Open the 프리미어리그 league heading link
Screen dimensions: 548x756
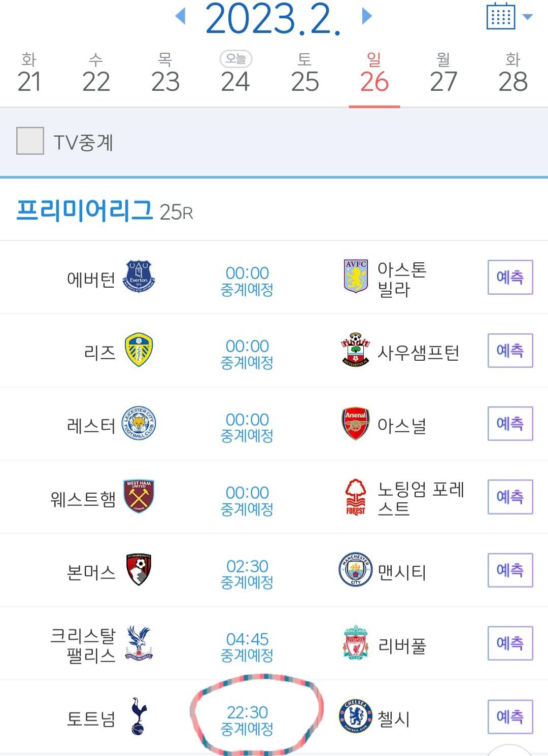[x=84, y=210]
